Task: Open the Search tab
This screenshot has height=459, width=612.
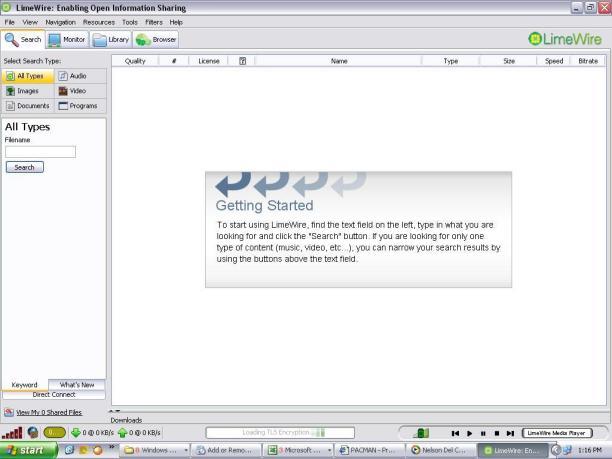Action: [x=23, y=39]
